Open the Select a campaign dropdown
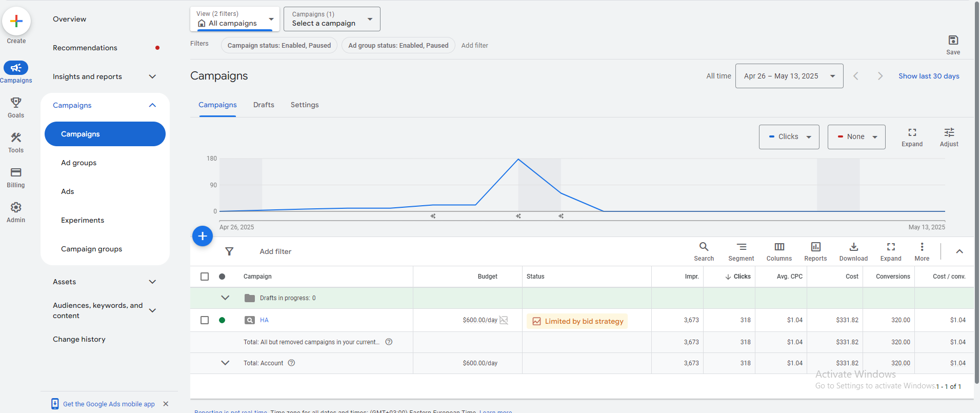Viewport: 980px width, 413px height. pos(332,19)
